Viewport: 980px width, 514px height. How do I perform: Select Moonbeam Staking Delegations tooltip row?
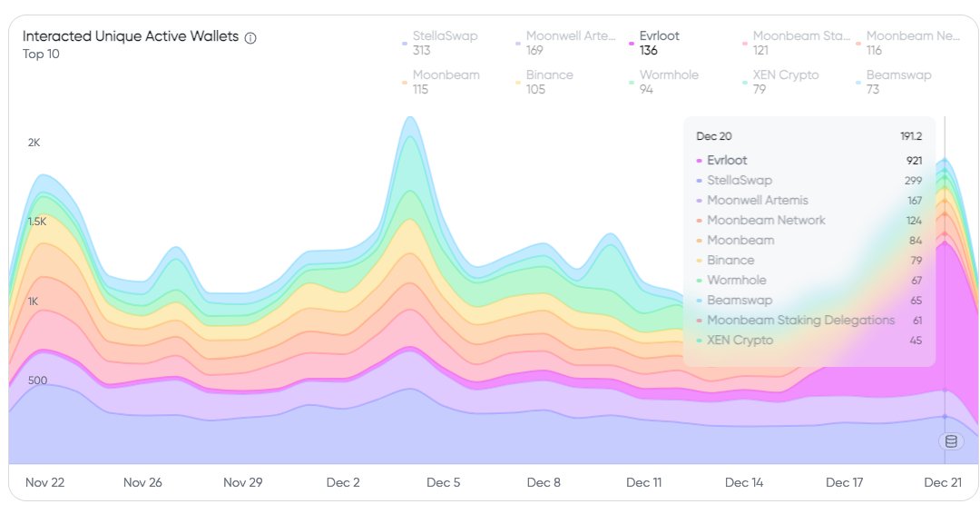point(809,321)
